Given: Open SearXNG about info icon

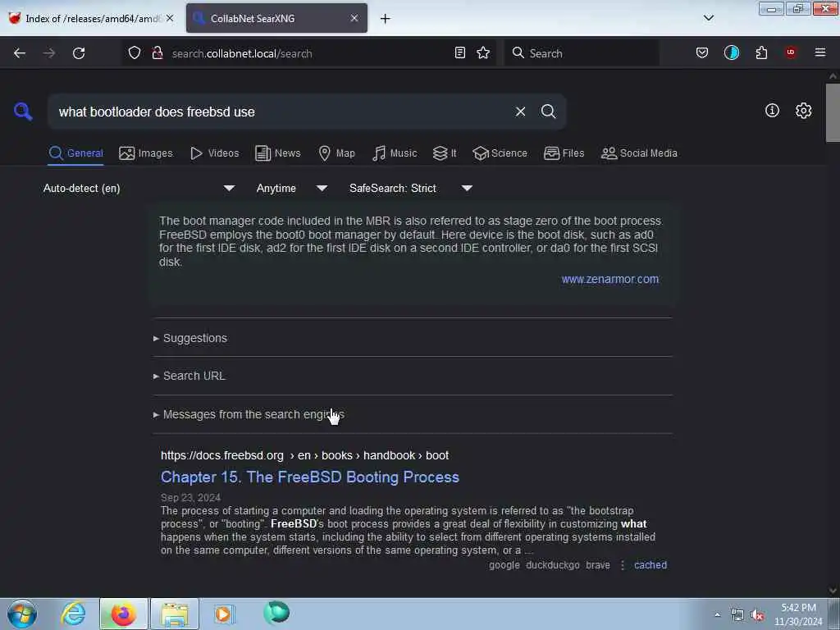Looking at the screenshot, I should coord(772,111).
